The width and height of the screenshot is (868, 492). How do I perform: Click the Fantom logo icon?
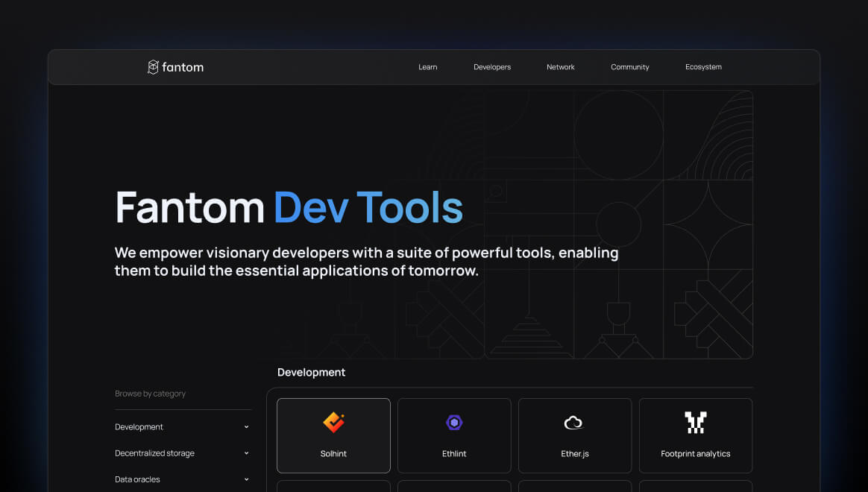point(154,66)
